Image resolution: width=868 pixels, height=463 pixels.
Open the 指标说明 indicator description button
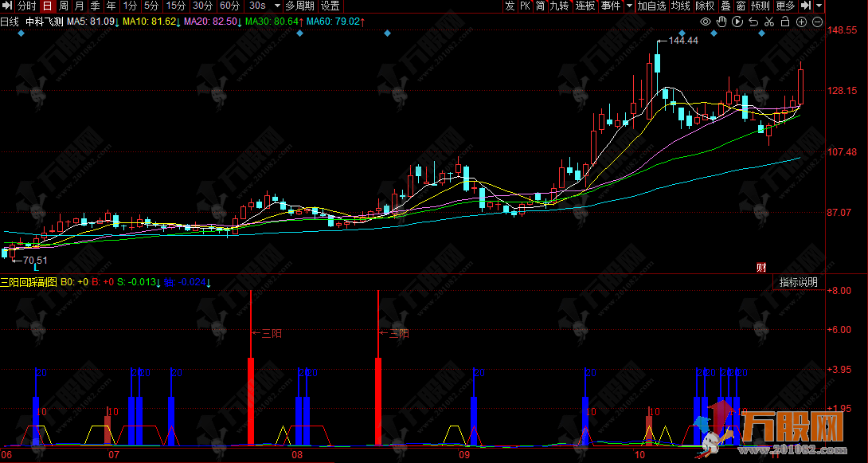(x=798, y=282)
